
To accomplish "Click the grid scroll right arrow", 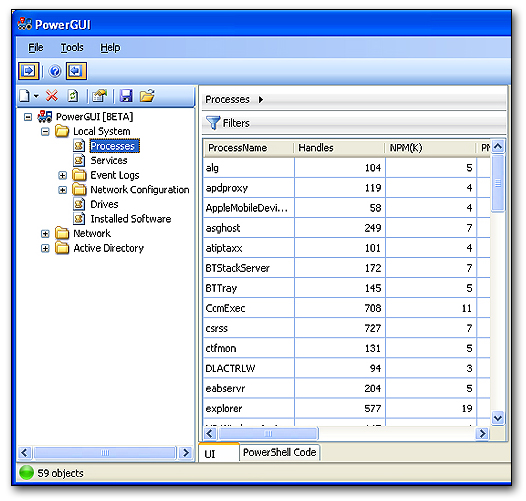I will click(x=482, y=433).
